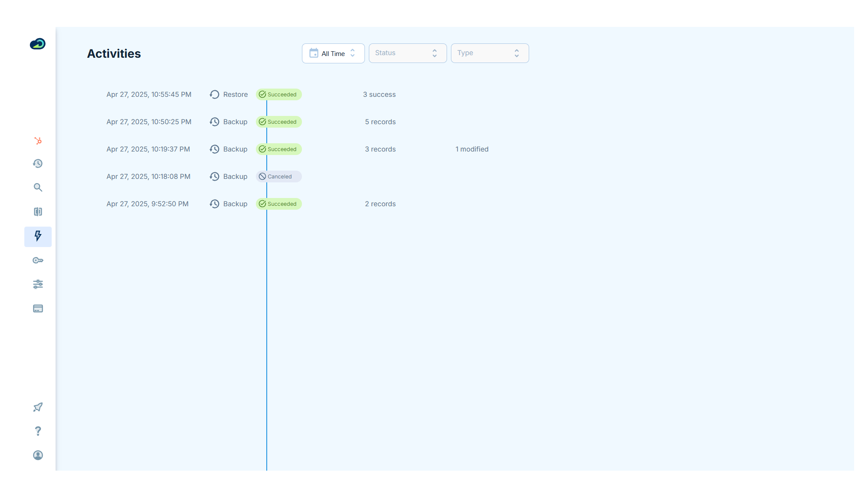
Task: Click the '1 modified' label
Action: coord(472,149)
